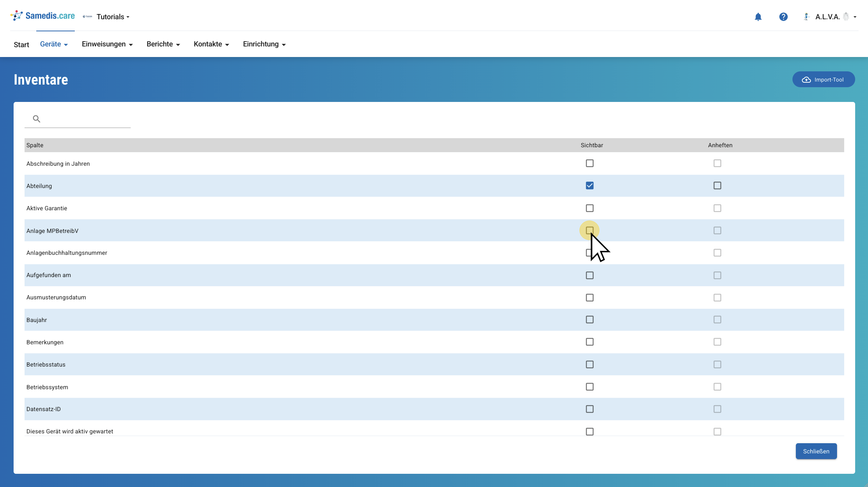Enable Sichtbar for Datensatz-ID
The image size is (868, 487).
coord(589,409)
